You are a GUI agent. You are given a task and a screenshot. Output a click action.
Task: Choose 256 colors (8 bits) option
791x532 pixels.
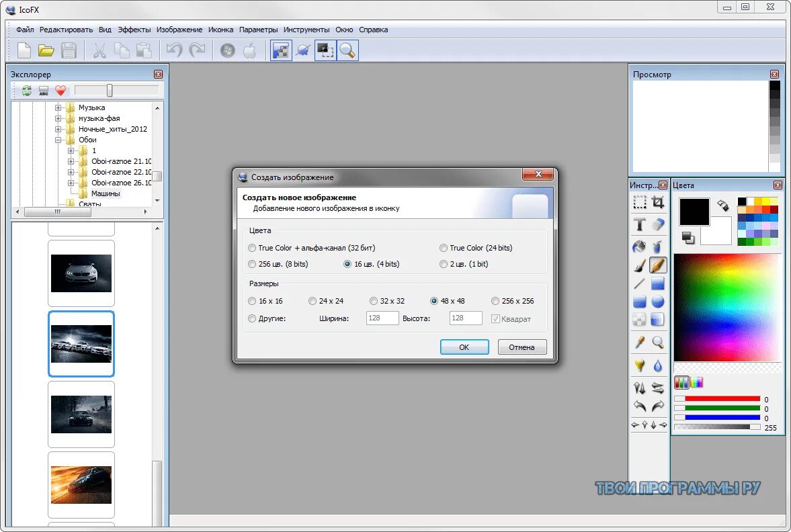pos(278,264)
